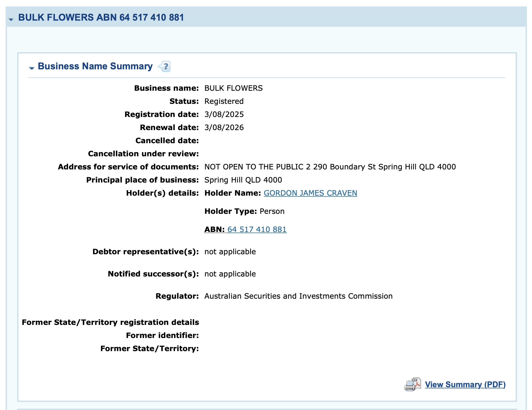Click the disclosure arrow before Business Name Summary

coord(32,67)
